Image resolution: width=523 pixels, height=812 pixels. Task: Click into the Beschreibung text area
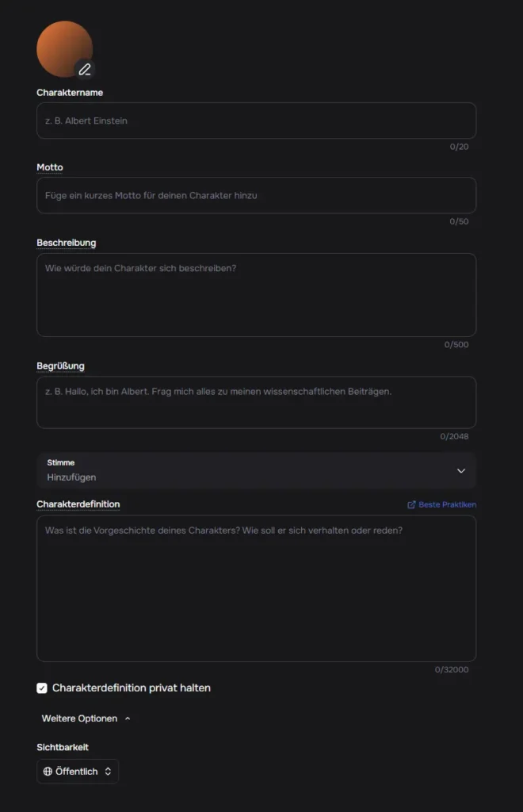pyautogui.click(x=256, y=293)
